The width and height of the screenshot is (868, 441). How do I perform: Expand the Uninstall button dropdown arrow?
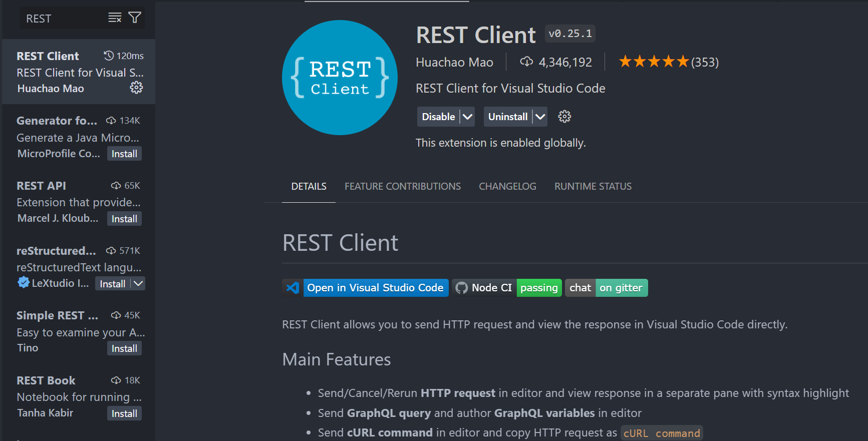pos(540,117)
